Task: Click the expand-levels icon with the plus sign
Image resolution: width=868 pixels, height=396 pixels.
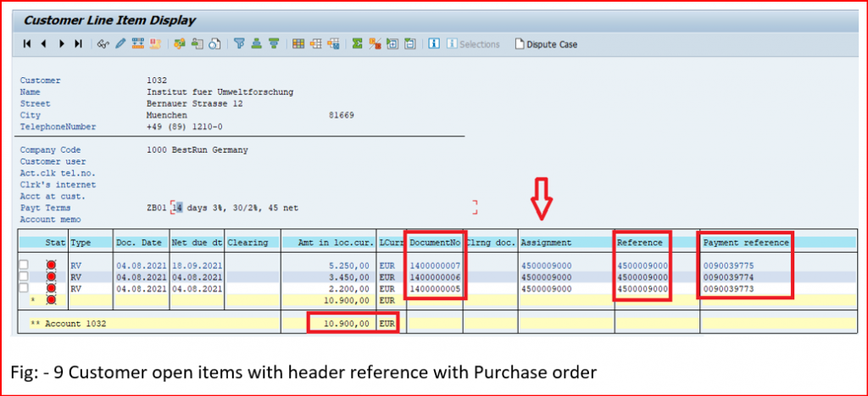Action: [x=392, y=44]
